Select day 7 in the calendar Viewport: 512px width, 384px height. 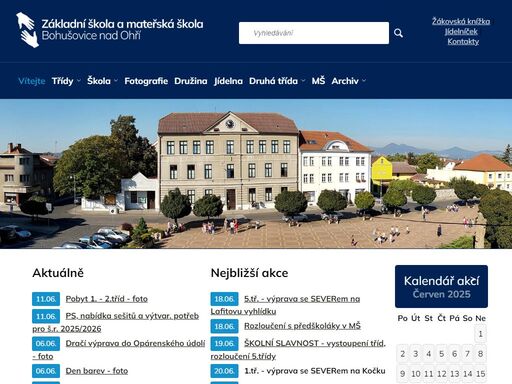click(x=467, y=354)
